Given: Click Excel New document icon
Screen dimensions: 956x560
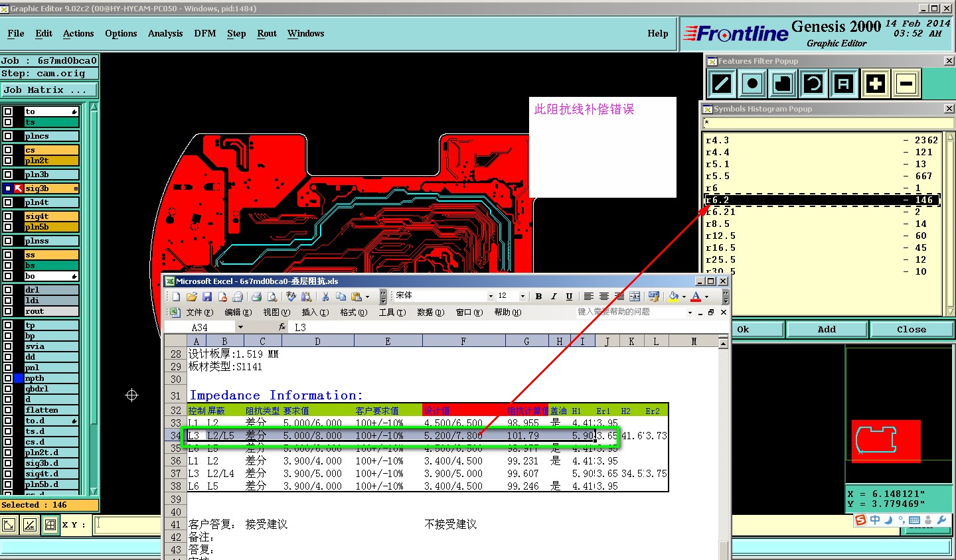Looking at the screenshot, I should pyautogui.click(x=177, y=297).
